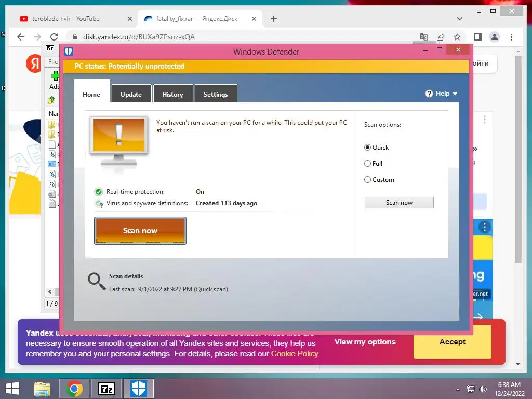Open the Cookie Policy link
The height and width of the screenshot is (399, 532).
(x=295, y=353)
